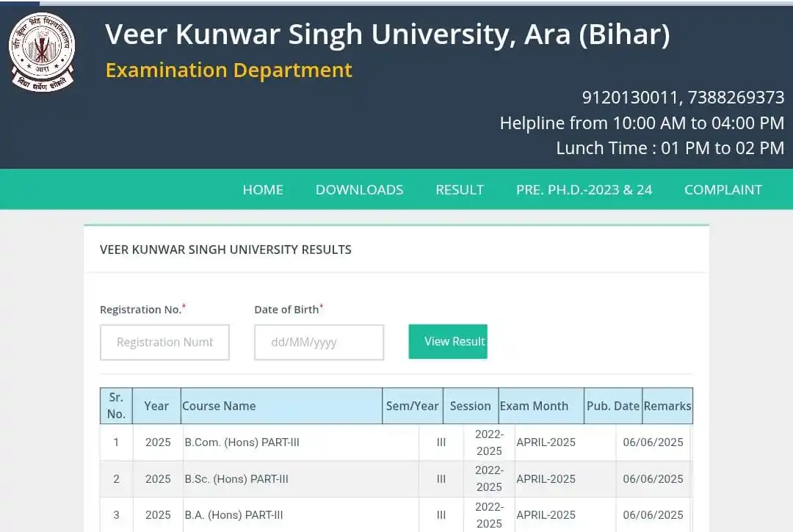Viewport: 793px width, 532px height.
Task: Click year 2025 in the B.Sc. row
Action: (x=158, y=479)
